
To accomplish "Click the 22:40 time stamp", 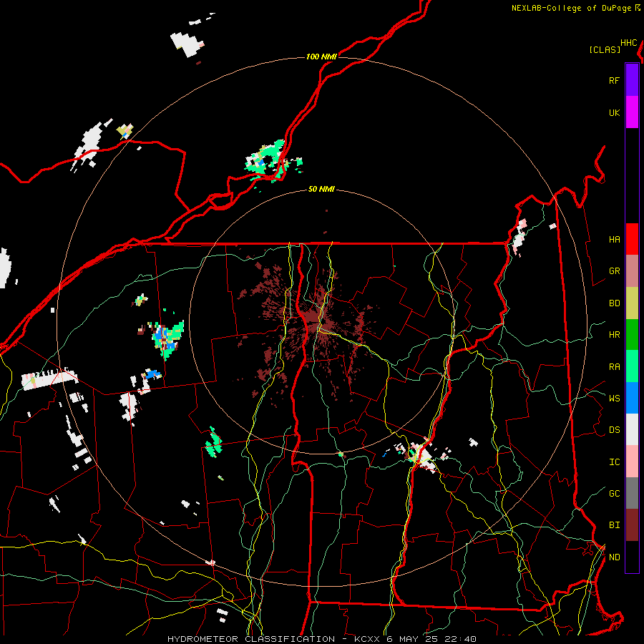I will click(x=463, y=639).
